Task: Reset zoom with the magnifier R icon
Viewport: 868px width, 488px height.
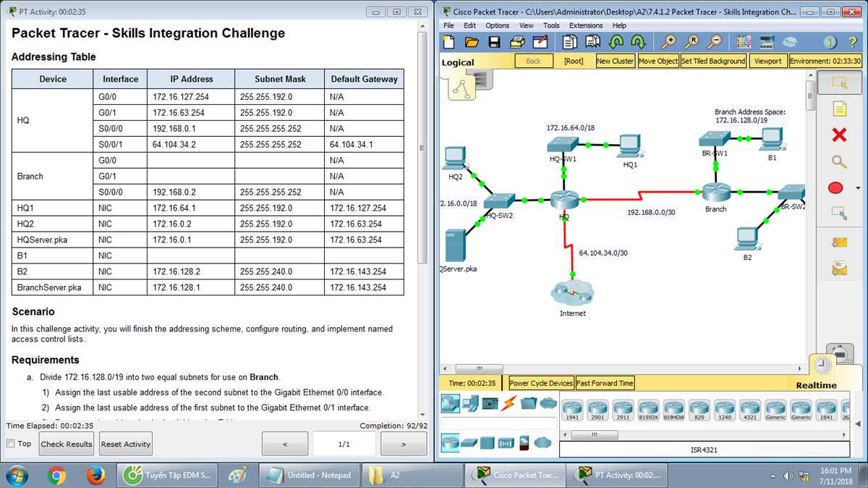Action: (692, 42)
